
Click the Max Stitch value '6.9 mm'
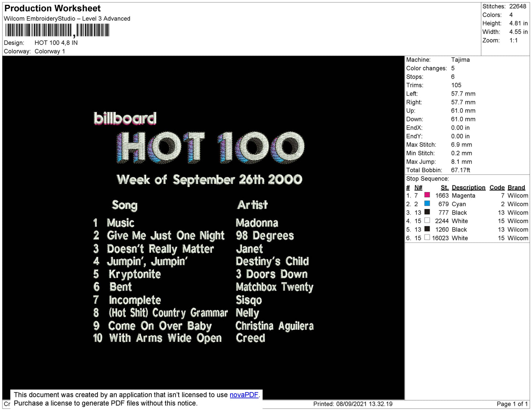pos(462,145)
